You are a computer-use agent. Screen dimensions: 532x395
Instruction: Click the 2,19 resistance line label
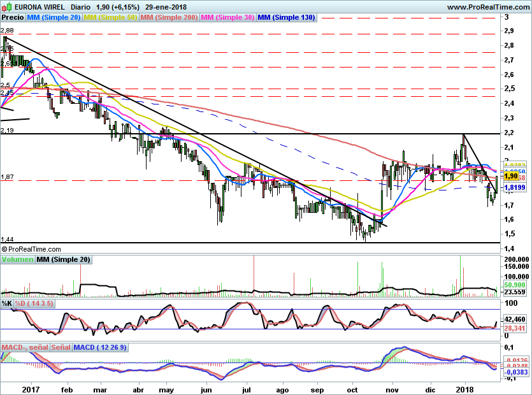(7, 131)
